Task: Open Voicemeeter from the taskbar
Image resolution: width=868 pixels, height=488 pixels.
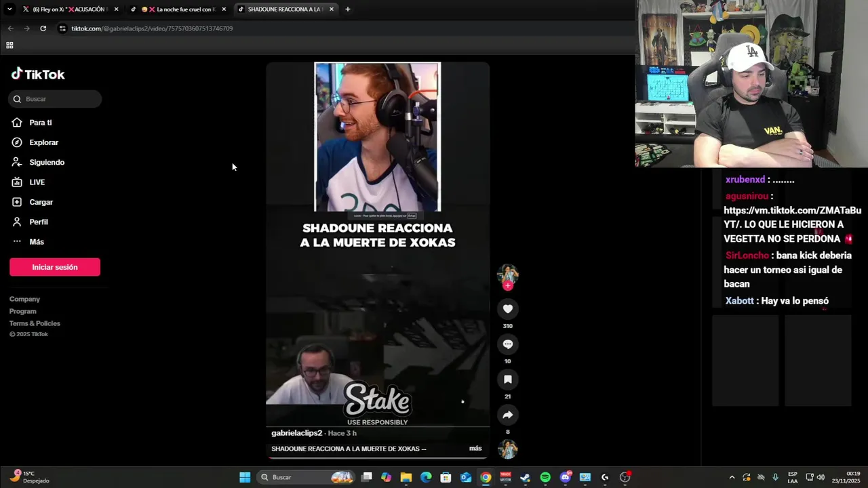Action: (x=505, y=477)
